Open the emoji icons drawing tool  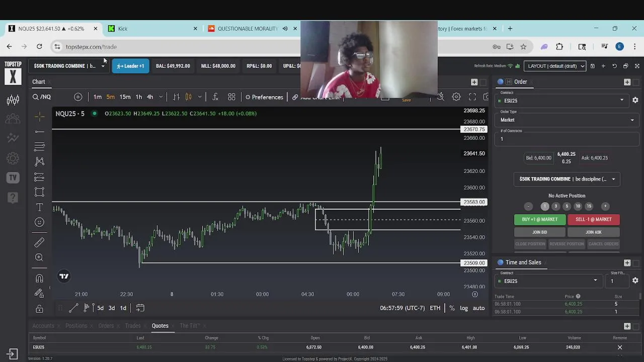click(x=39, y=222)
